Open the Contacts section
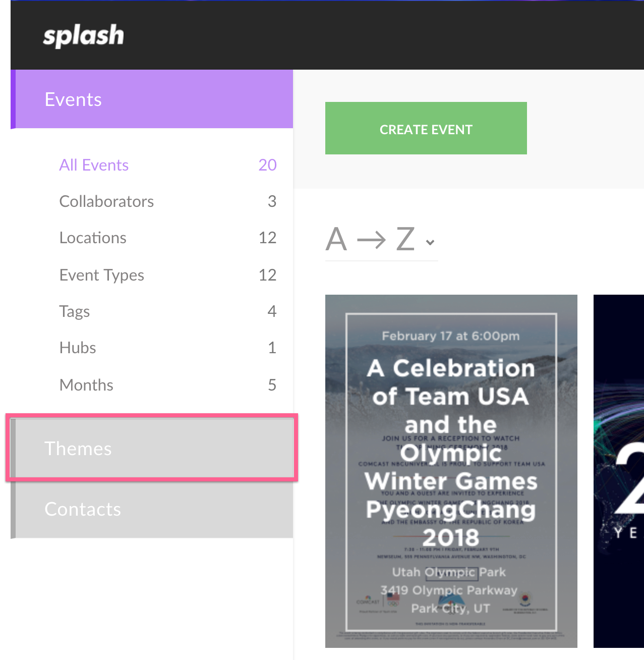This screenshot has width=644, height=660. 152,509
